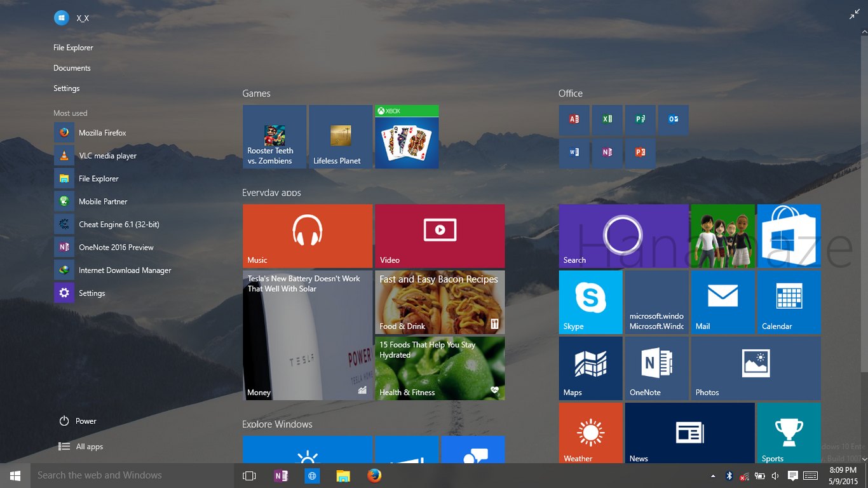Open All apps list
Viewport: 868px width, 488px height.
click(x=87, y=446)
